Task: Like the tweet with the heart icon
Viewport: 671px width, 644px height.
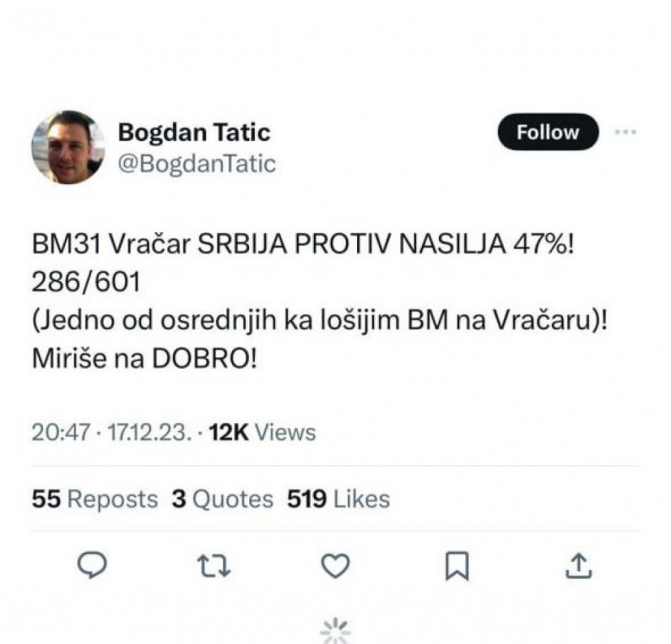Action: [x=335, y=566]
